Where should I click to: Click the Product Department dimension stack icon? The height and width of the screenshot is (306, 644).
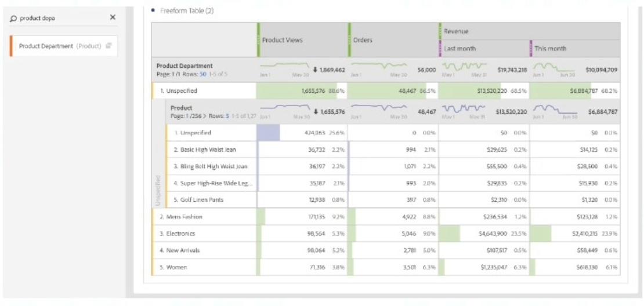[108, 46]
